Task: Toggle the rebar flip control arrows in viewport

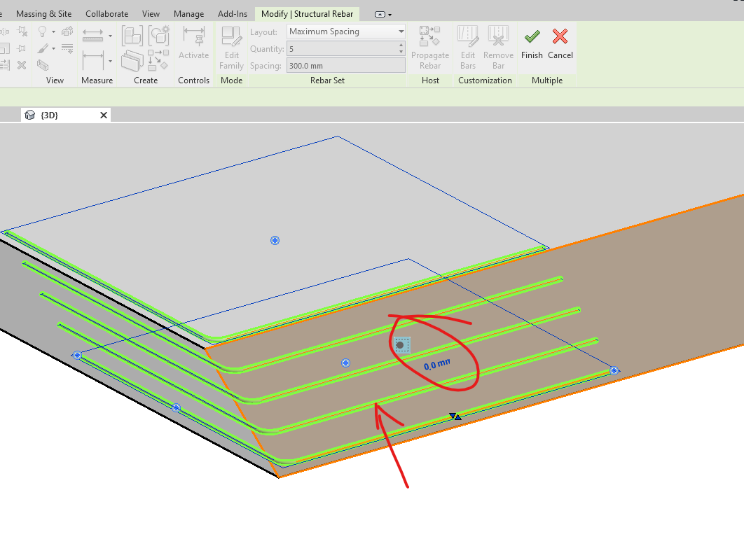Action: coord(455,415)
